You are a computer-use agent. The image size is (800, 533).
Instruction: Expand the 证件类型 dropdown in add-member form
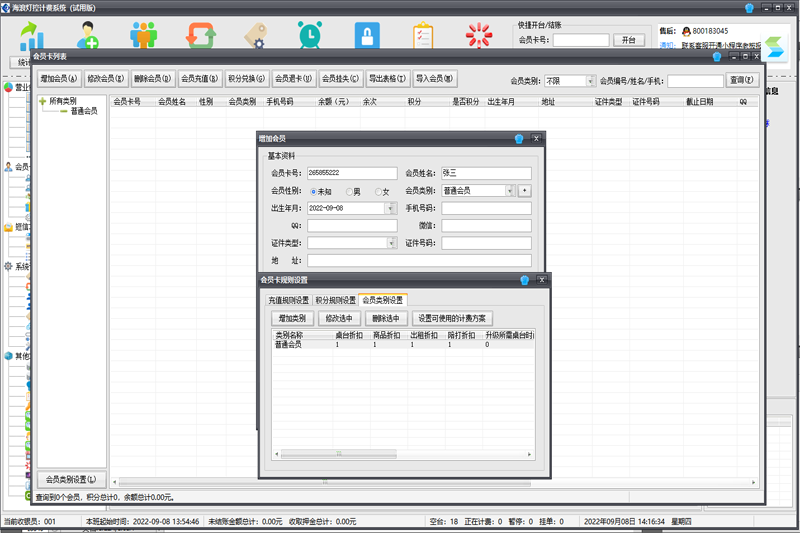pyautogui.click(x=390, y=242)
